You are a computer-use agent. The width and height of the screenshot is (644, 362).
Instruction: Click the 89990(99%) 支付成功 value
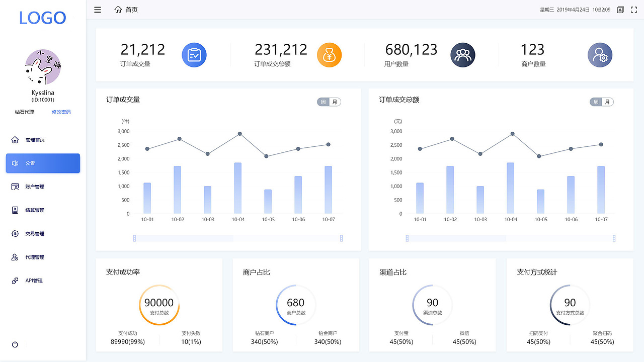coord(128,342)
